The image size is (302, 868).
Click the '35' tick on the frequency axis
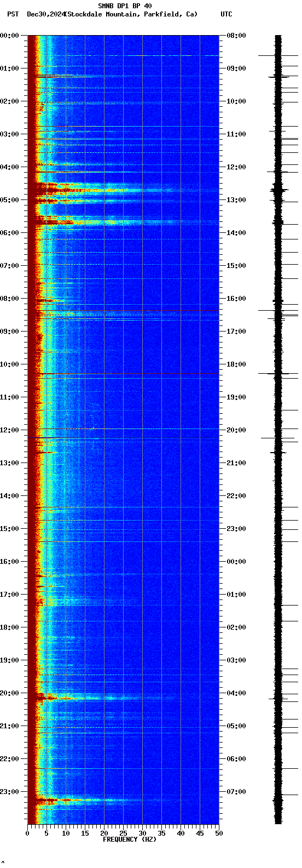pyautogui.click(x=161, y=833)
